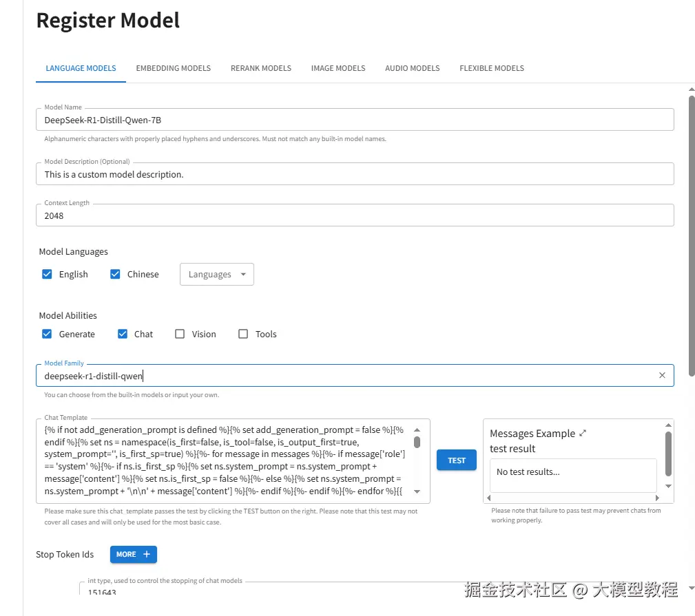Switch to the Language Models tab

[x=81, y=68]
